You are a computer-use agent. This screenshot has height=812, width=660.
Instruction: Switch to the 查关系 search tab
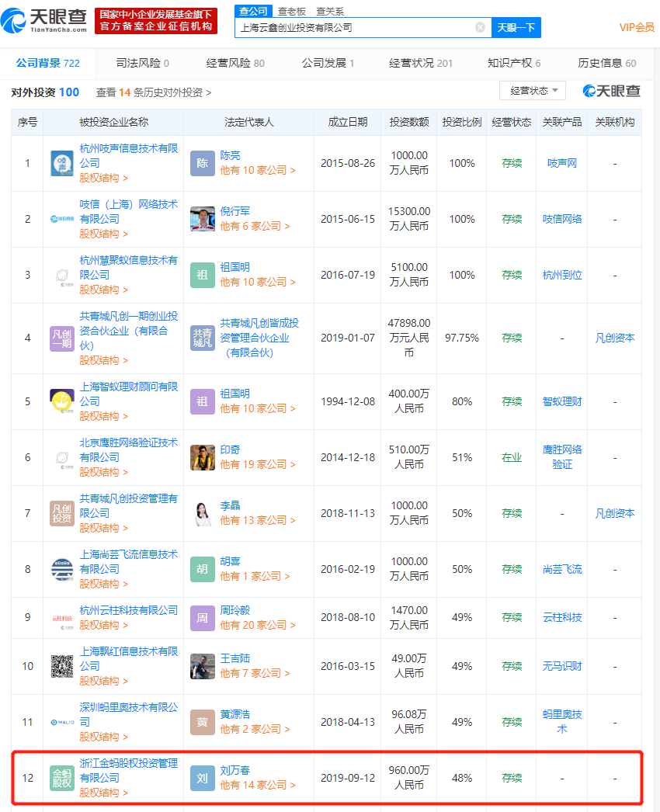[x=330, y=12]
